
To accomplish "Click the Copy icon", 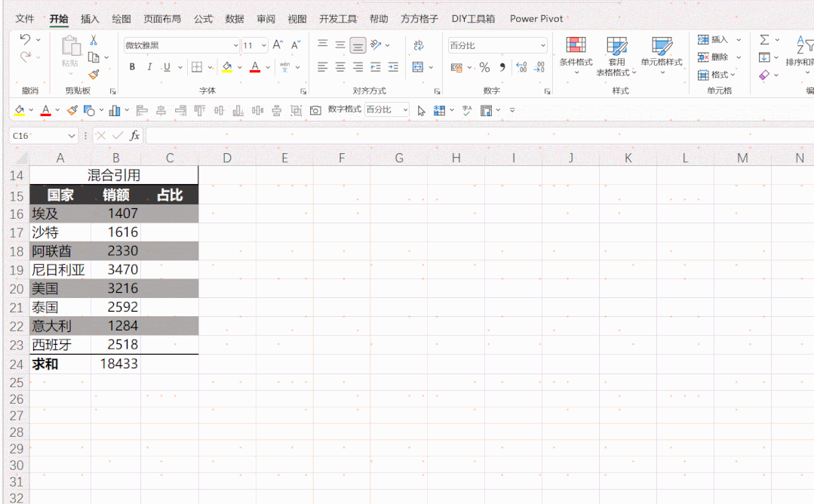I will point(94,57).
